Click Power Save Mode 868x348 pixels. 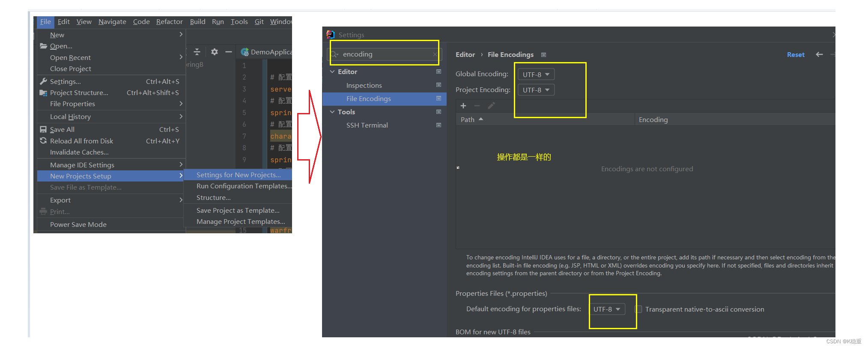click(x=78, y=225)
